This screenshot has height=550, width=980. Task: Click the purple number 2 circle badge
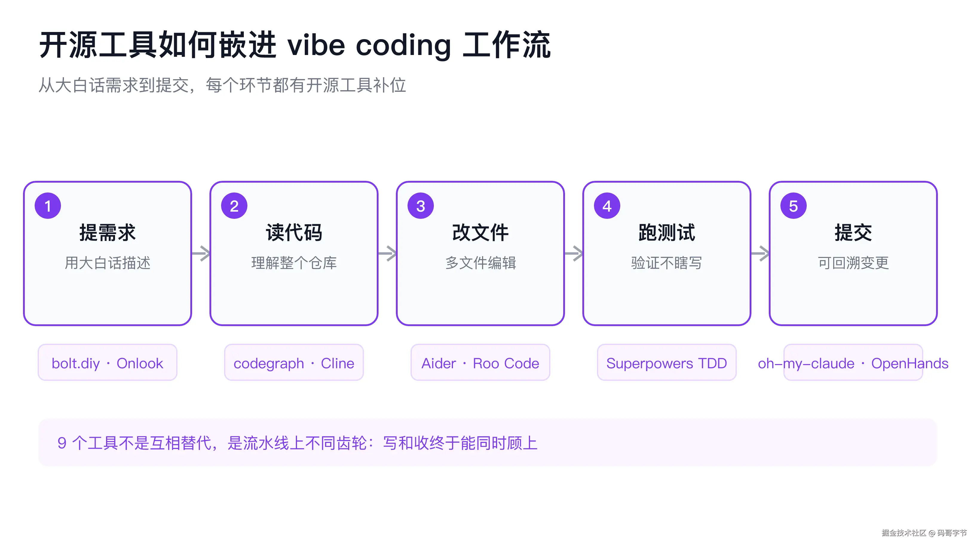(x=234, y=206)
